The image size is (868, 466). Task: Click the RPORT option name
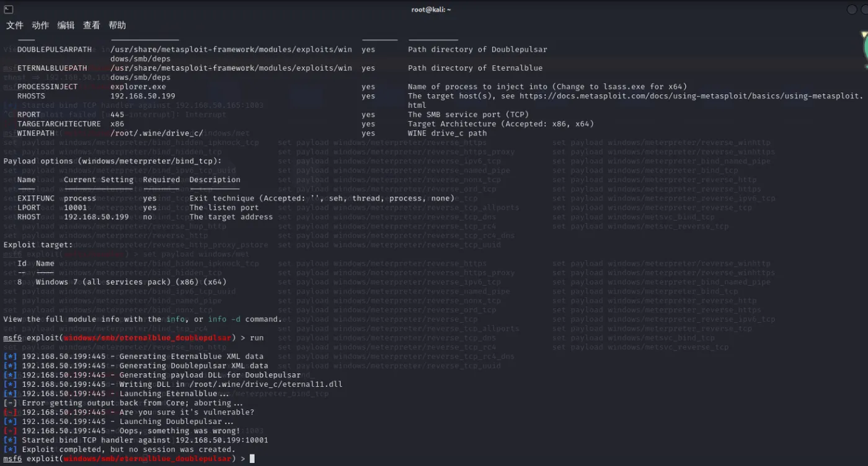29,115
